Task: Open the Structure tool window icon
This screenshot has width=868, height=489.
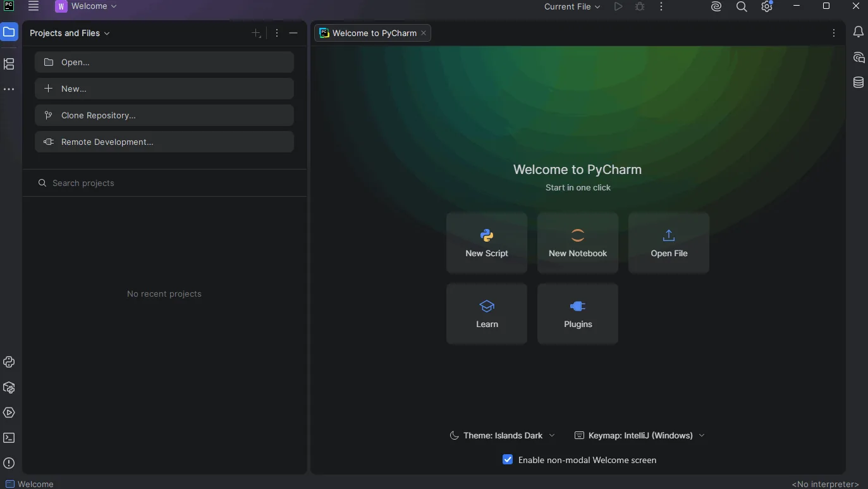Action: (x=9, y=64)
